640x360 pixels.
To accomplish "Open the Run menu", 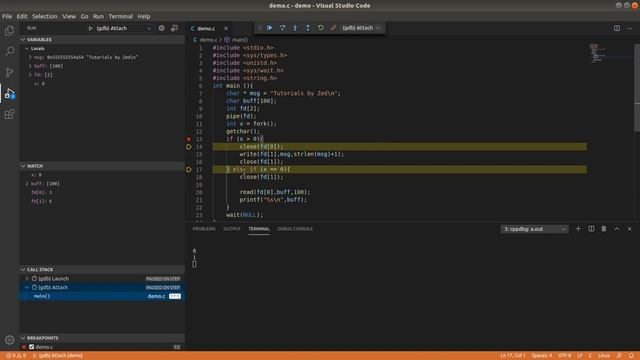I will [x=98, y=16].
